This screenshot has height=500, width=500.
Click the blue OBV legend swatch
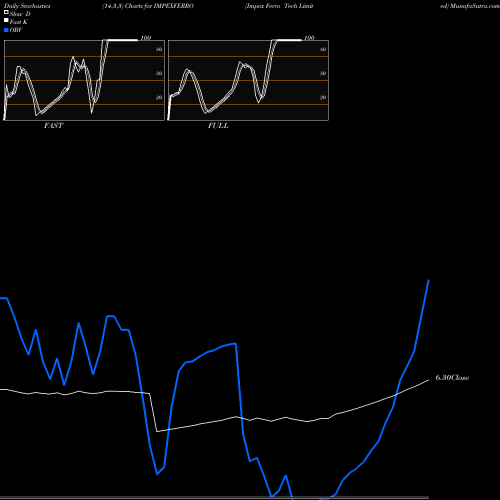6,30
